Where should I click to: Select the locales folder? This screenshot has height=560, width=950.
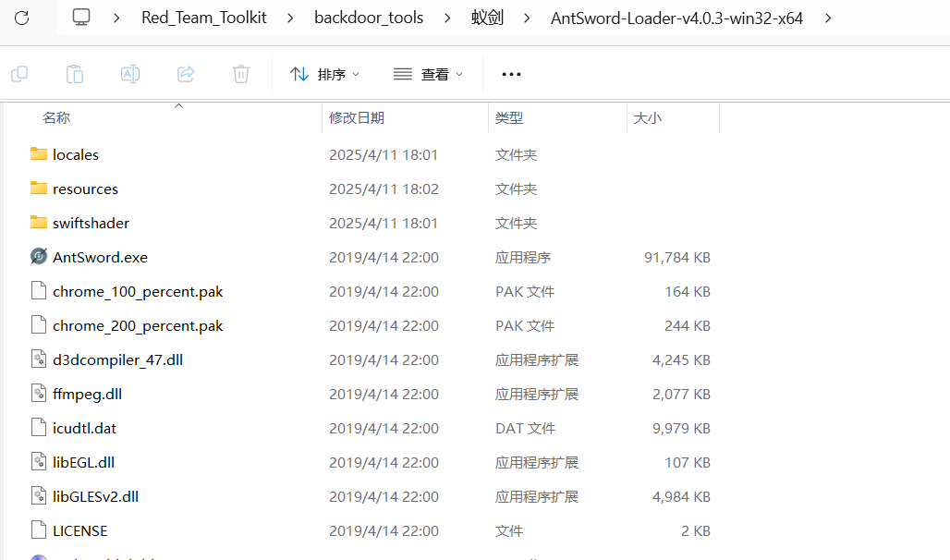(76, 154)
